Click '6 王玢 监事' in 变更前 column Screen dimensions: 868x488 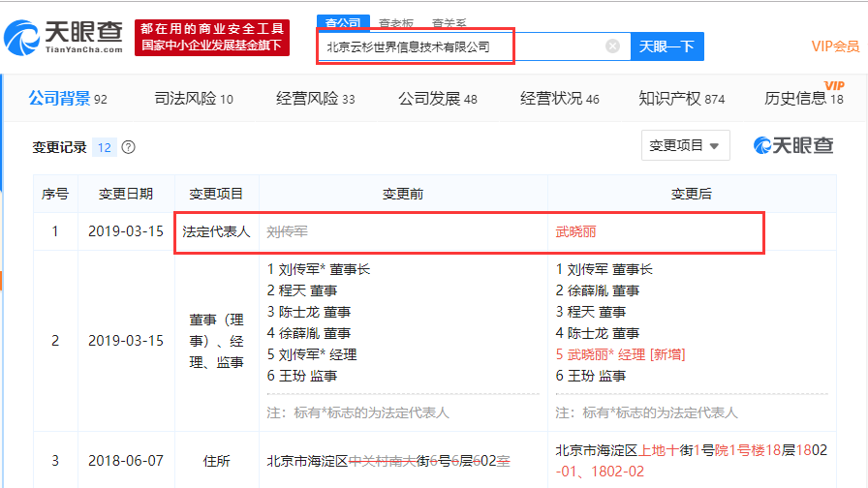pos(301,376)
